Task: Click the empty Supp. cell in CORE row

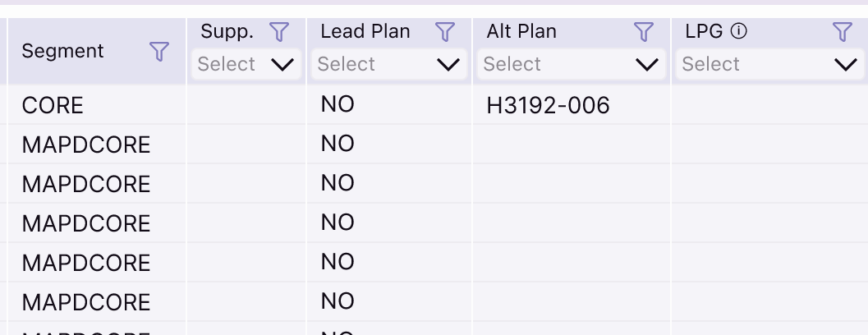Action: [x=246, y=106]
